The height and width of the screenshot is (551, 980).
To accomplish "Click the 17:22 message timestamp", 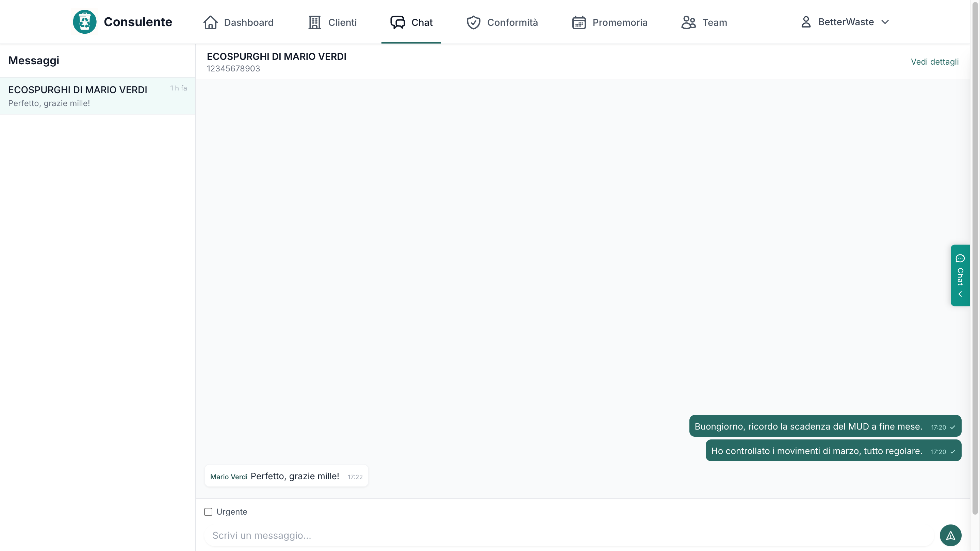I will coord(355,477).
